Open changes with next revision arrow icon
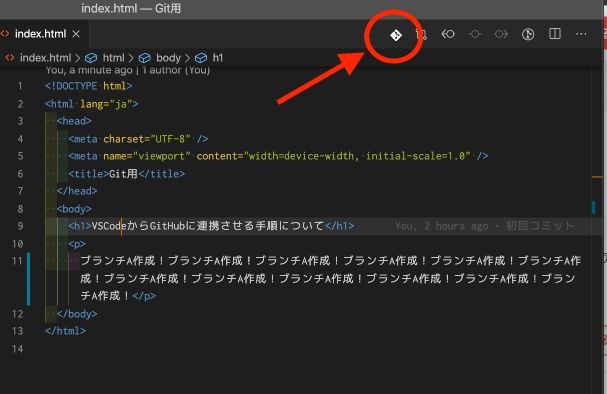The image size is (607, 394). [x=501, y=34]
